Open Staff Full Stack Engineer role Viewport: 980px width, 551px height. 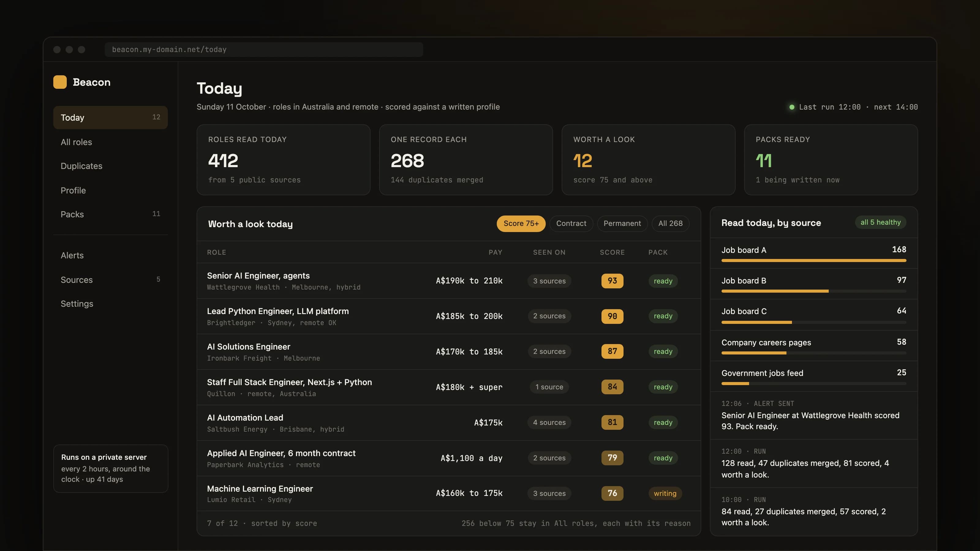pyautogui.click(x=449, y=387)
